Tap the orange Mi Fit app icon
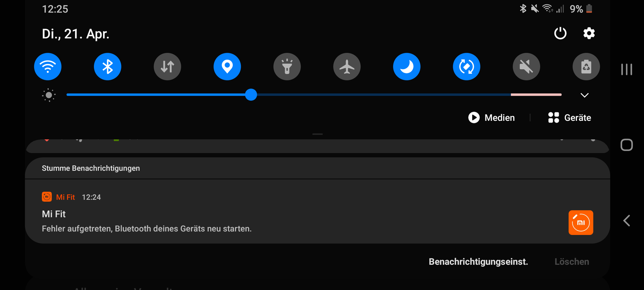The height and width of the screenshot is (290, 644). click(x=581, y=223)
